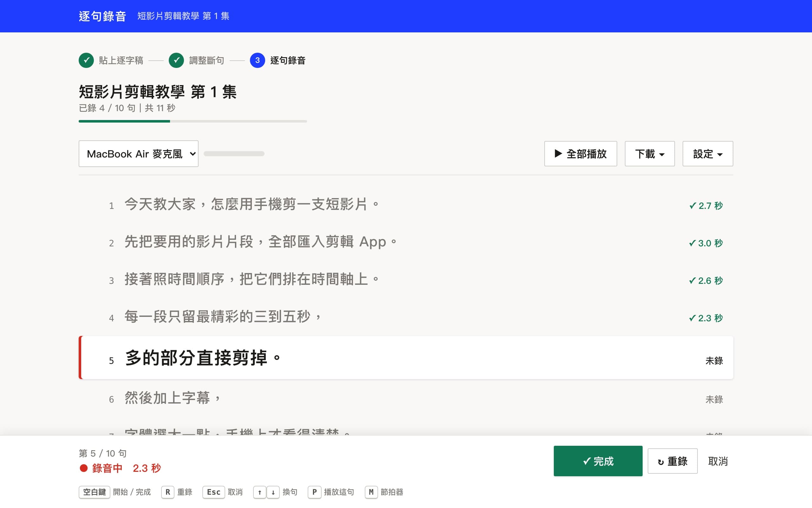Viewport: 812px width, 508px height.
Task: Click the up arrow 換句 key hint
Action: coord(260,492)
